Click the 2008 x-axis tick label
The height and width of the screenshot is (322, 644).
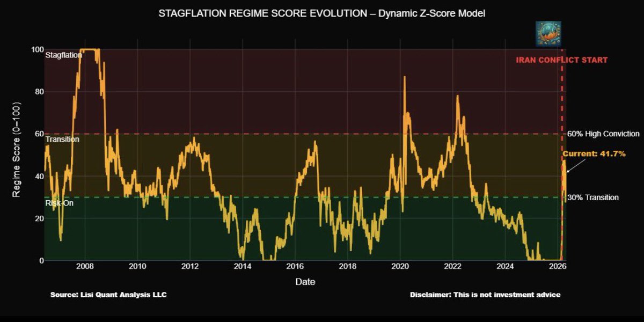[85, 266]
